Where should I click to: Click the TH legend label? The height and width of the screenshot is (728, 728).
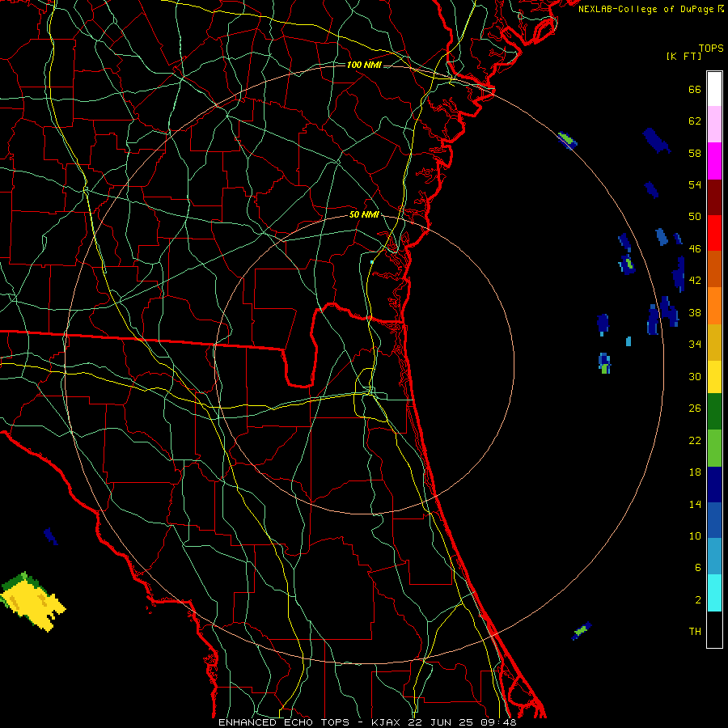click(x=695, y=632)
